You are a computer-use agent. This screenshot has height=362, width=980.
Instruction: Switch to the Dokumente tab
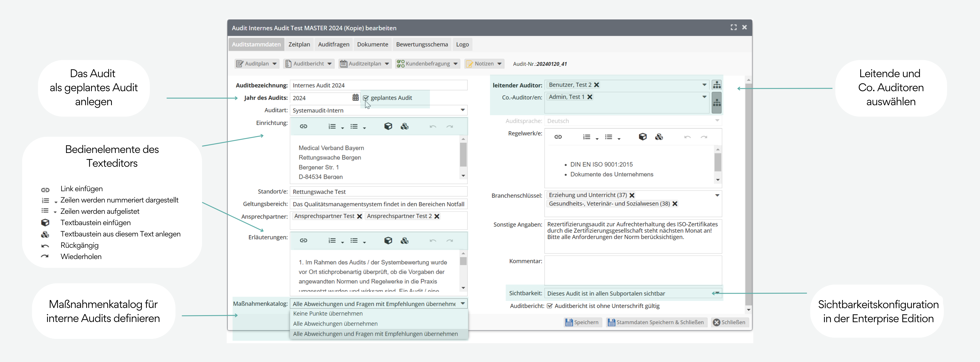(x=372, y=44)
